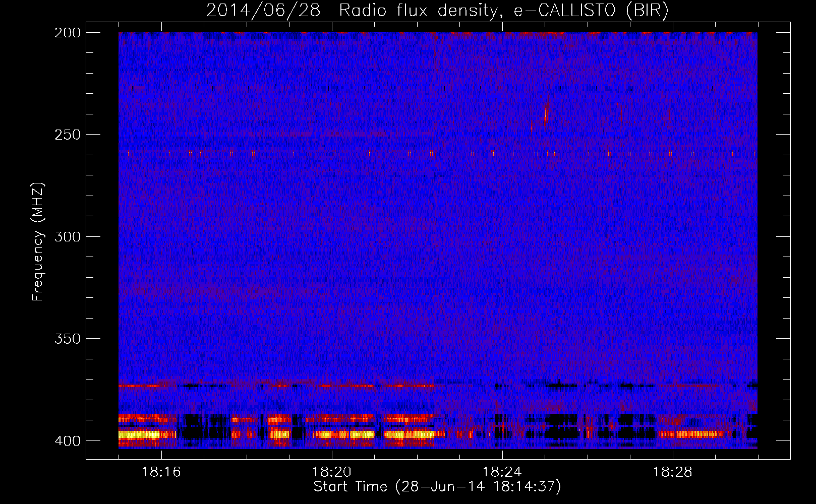Click the 18:20 time tick label
816x504 pixels.
pyautogui.click(x=331, y=472)
